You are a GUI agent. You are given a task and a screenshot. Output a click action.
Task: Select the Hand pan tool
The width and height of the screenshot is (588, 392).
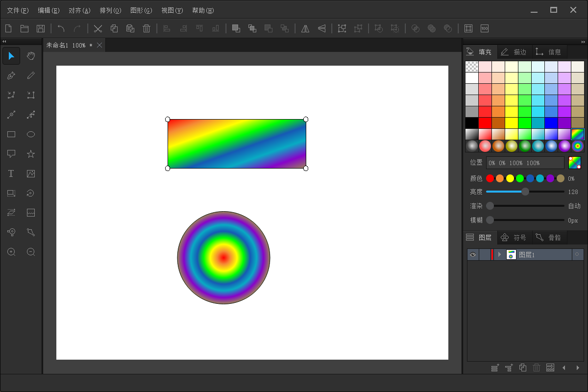click(31, 56)
